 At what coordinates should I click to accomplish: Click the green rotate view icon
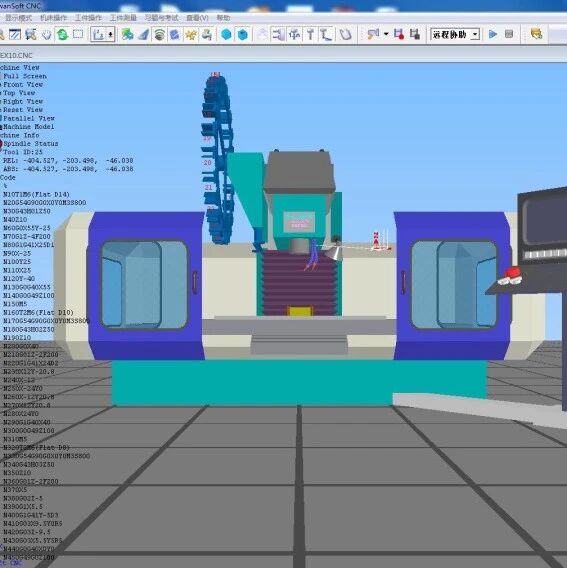[62, 34]
